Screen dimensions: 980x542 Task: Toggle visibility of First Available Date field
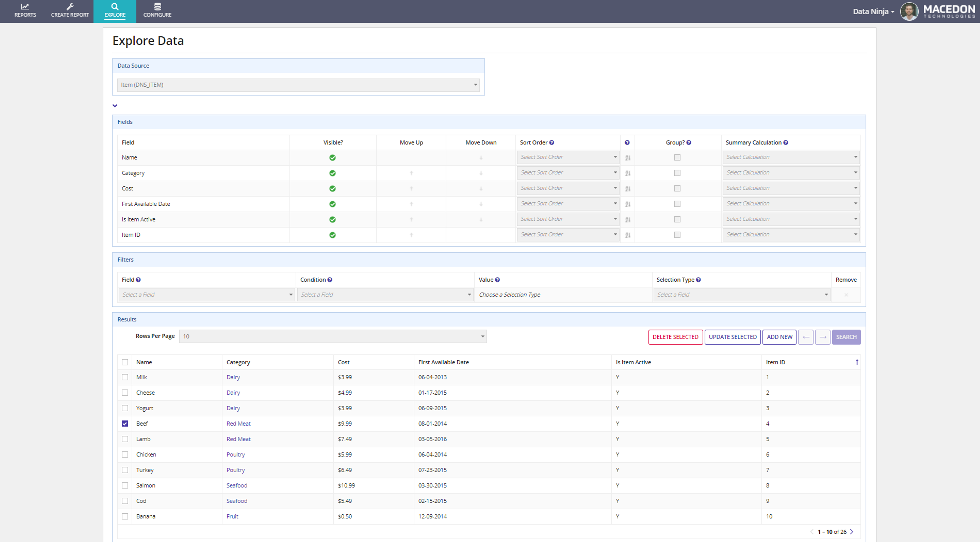pyautogui.click(x=333, y=204)
